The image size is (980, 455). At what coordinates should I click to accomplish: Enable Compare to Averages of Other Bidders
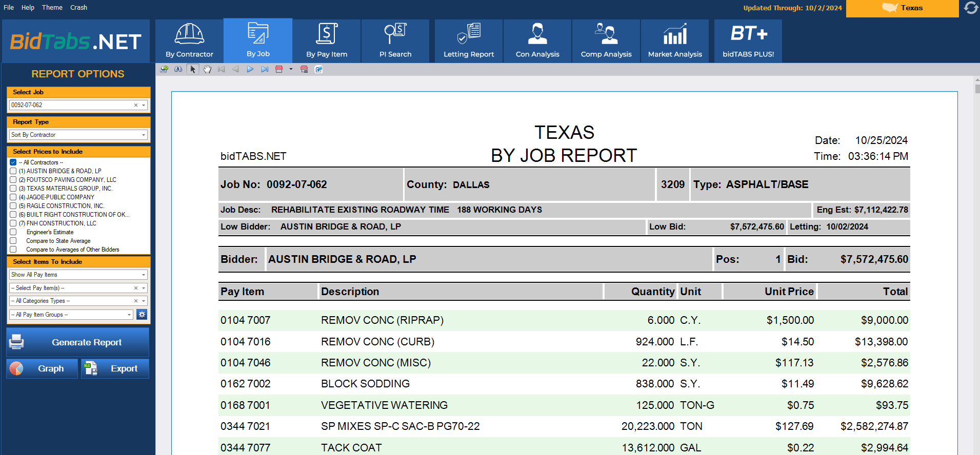point(13,250)
